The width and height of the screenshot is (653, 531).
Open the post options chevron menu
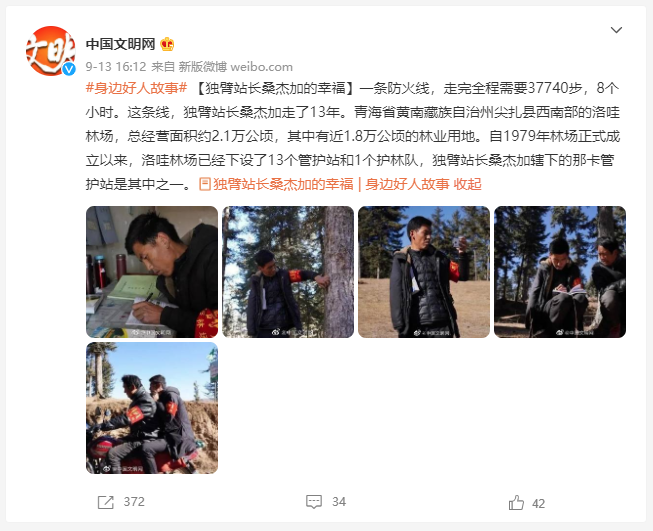[x=616, y=30]
